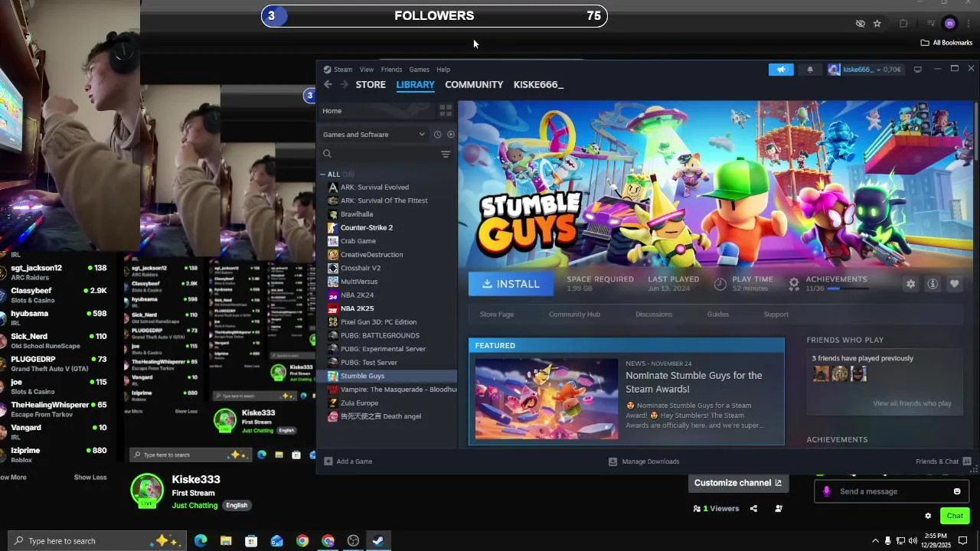Screen dimensions: 980x551
Task: Toggle Steam Big Picture mode icon
Action: click(x=917, y=69)
